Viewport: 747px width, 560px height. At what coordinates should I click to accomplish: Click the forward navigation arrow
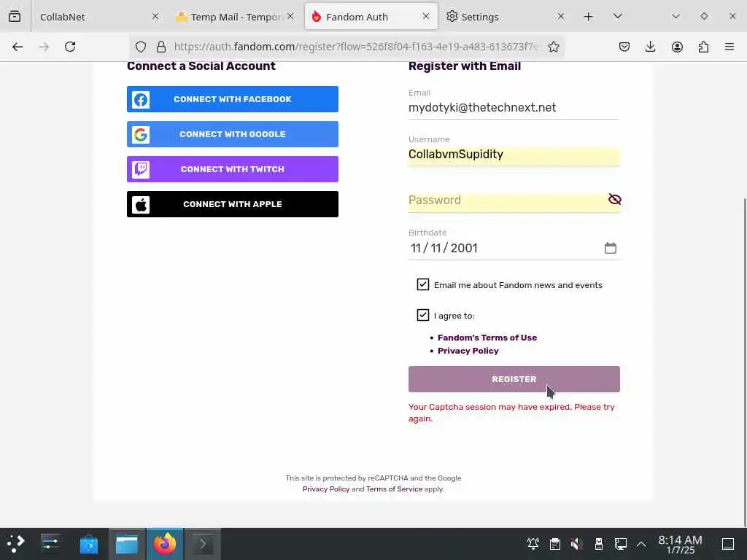44,47
